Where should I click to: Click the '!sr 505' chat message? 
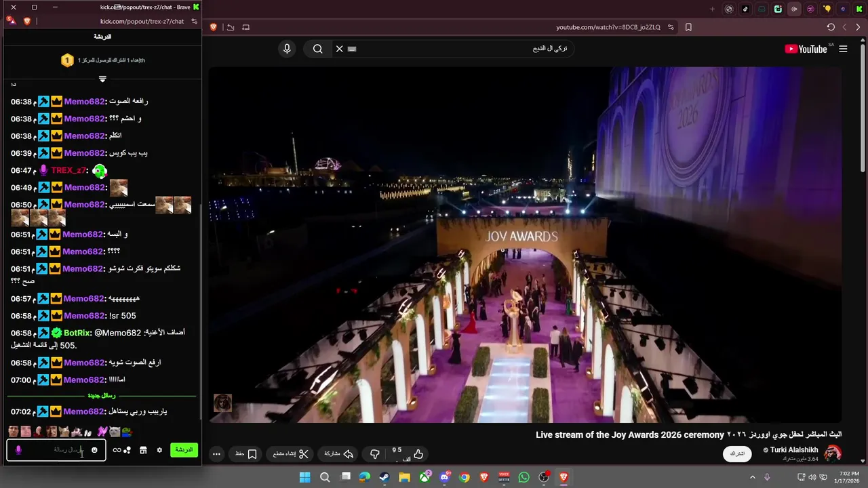pos(123,316)
